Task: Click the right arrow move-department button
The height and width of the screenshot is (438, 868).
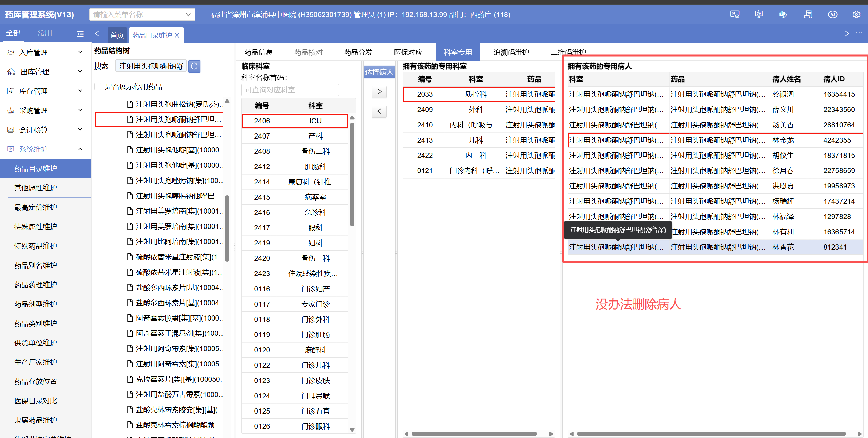Action: point(379,92)
